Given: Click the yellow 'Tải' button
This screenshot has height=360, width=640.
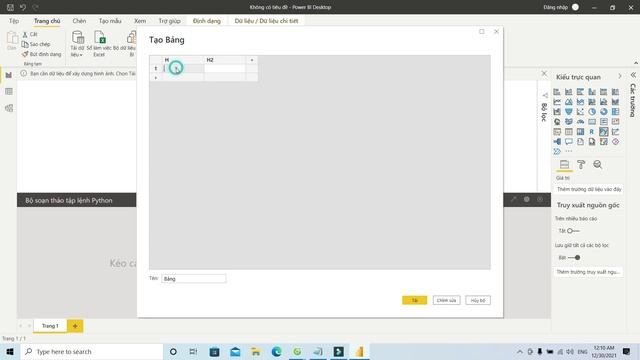Looking at the screenshot, I should pos(414,300).
